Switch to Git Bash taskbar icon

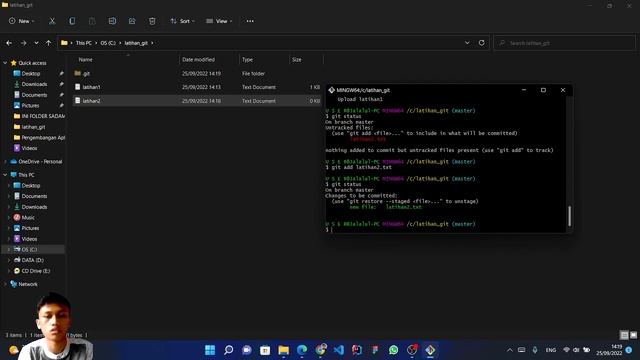coord(430,350)
